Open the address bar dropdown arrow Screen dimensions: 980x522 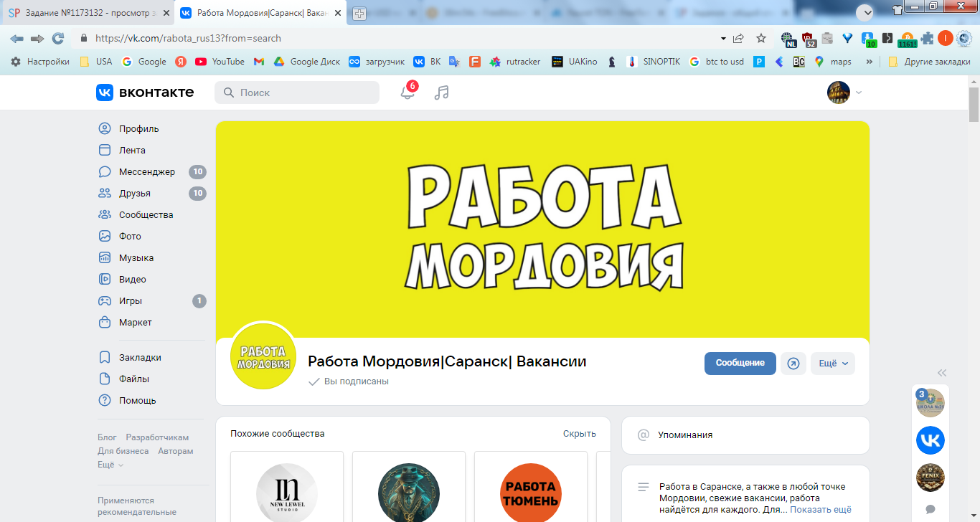tap(722, 39)
